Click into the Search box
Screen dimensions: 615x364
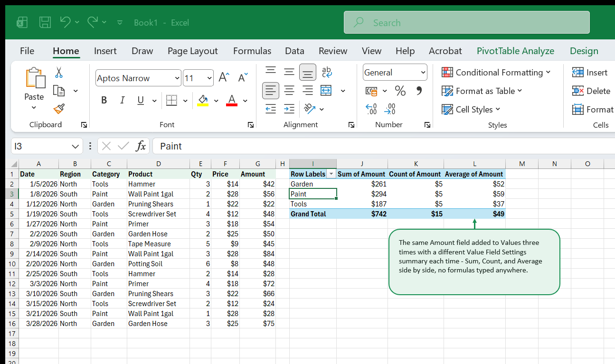(x=466, y=22)
